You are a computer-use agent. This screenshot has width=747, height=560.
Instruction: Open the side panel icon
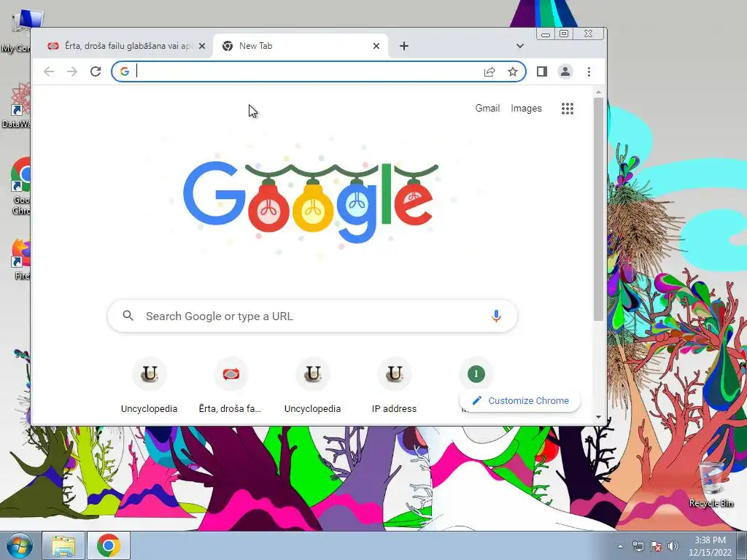pos(542,71)
